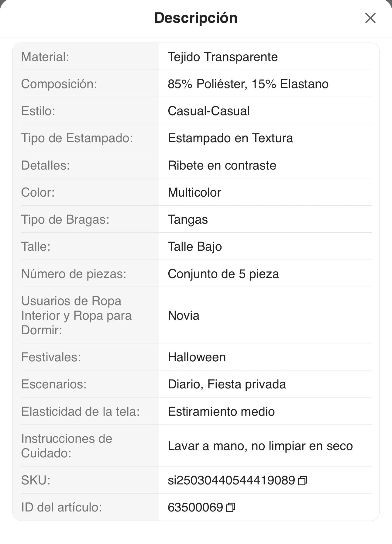Click the Estampado en Textura value
This screenshot has width=392, height=544.
(x=230, y=138)
